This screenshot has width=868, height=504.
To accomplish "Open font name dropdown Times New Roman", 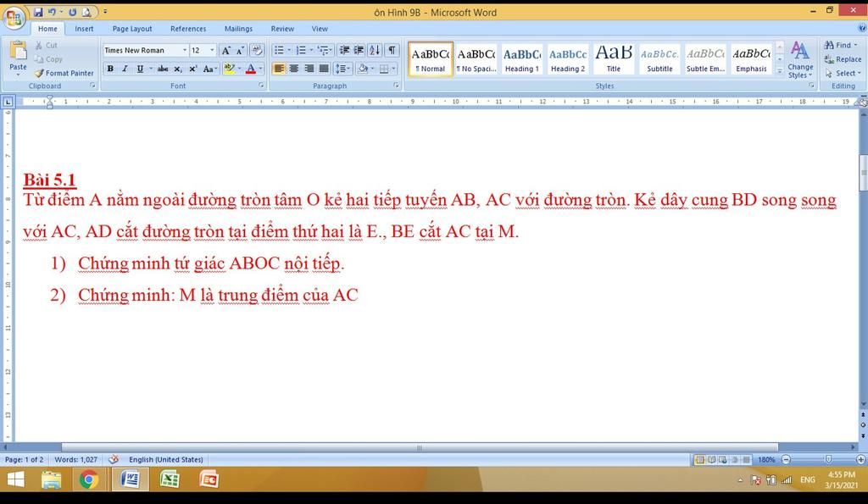I will (x=185, y=50).
